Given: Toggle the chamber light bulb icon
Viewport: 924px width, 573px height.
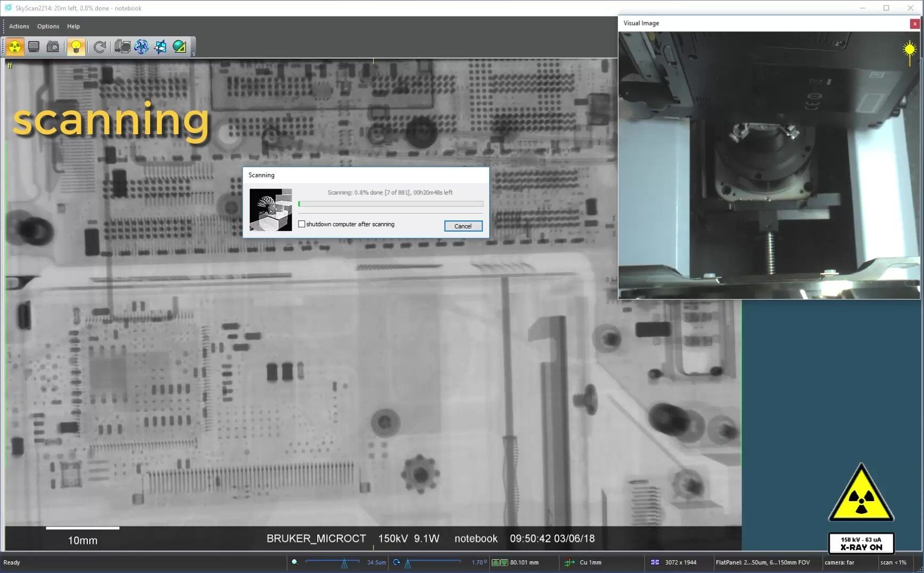Looking at the screenshot, I should click(x=76, y=47).
